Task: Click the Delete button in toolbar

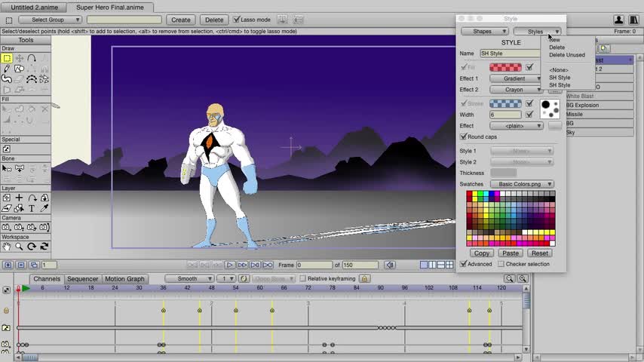Action: pyautogui.click(x=214, y=20)
